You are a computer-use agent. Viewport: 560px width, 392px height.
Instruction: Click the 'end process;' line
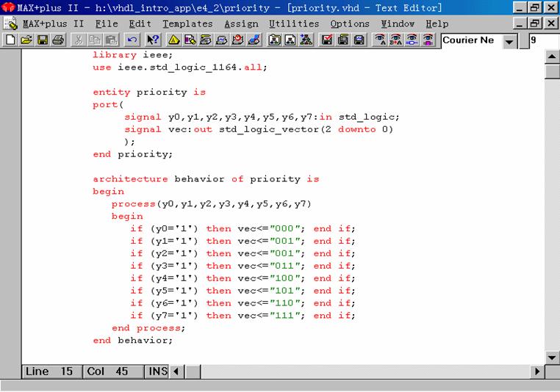click(148, 328)
